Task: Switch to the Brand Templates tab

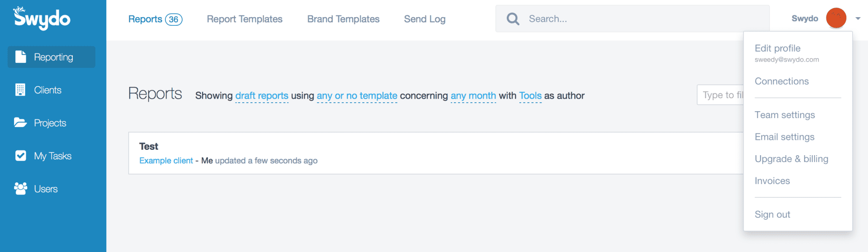Action: [x=344, y=19]
